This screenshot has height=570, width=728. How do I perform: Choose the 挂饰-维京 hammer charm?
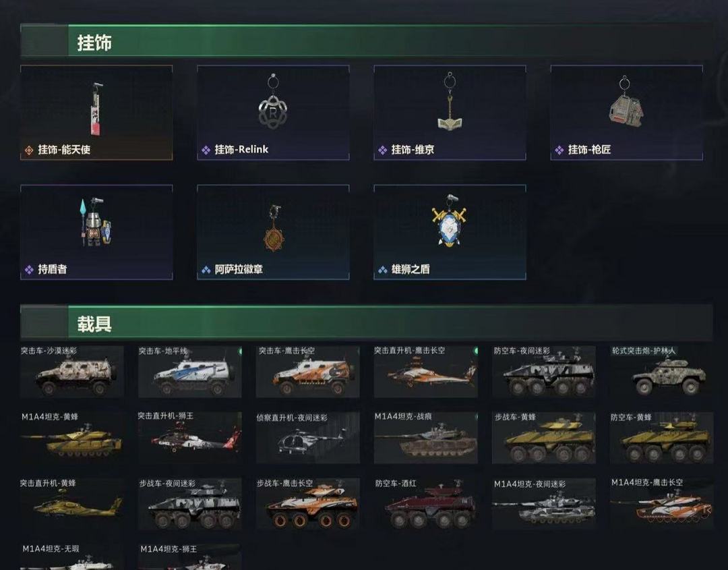[450, 113]
